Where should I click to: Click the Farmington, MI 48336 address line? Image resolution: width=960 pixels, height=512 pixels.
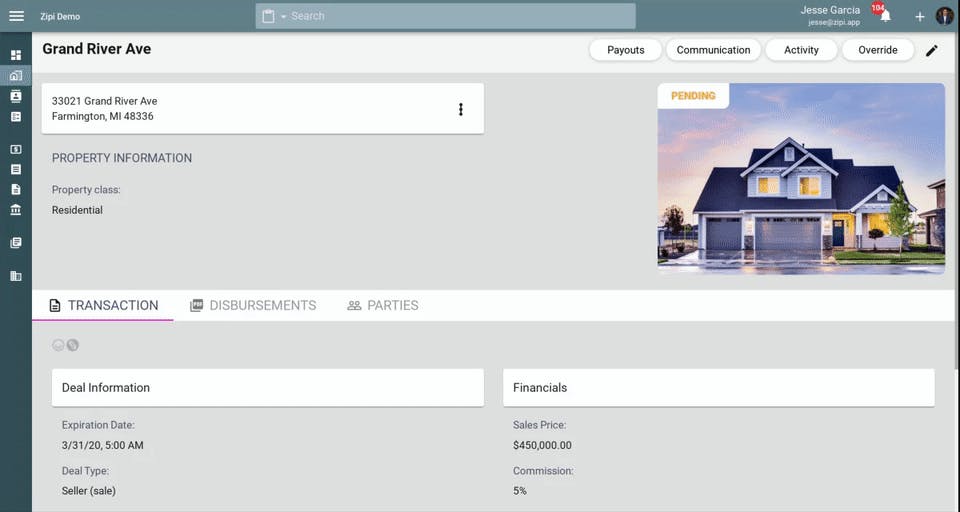pyautogui.click(x=102, y=116)
